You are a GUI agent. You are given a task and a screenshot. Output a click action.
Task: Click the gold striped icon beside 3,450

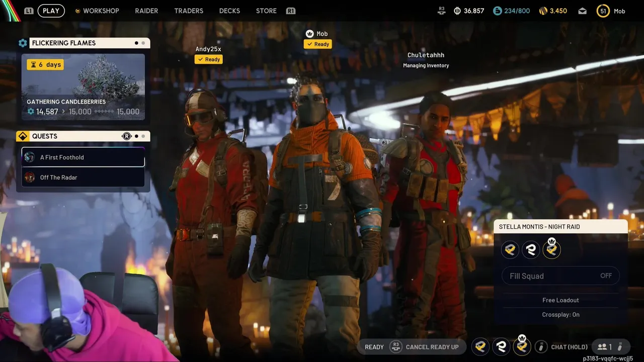pyautogui.click(x=543, y=11)
